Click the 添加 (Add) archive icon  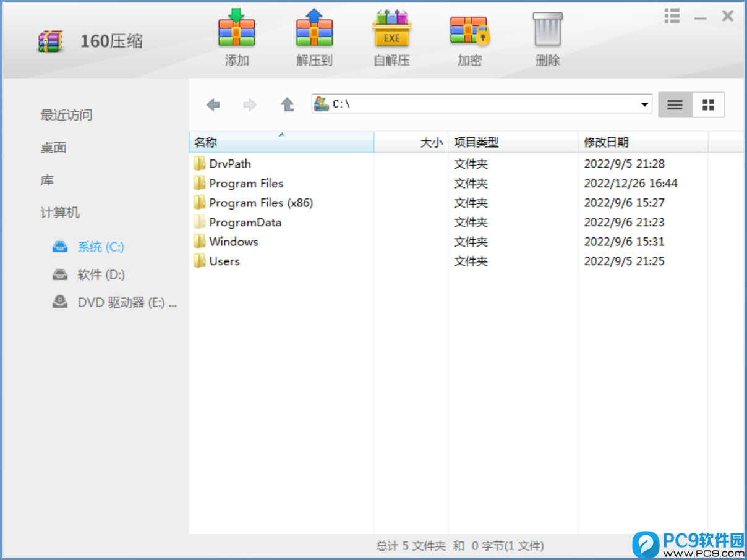pyautogui.click(x=236, y=28)
